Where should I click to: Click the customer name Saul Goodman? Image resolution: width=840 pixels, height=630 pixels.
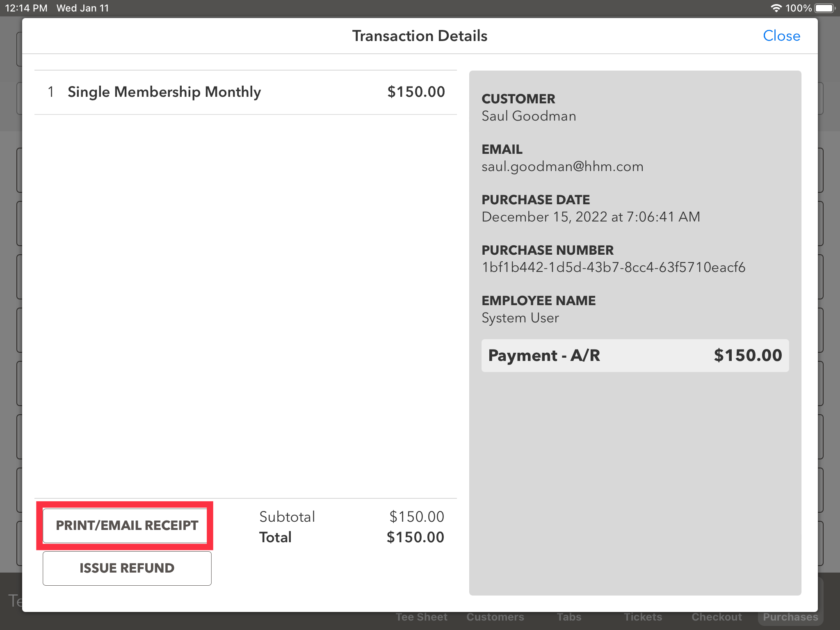pyautogui.click(x=529, y=116)
